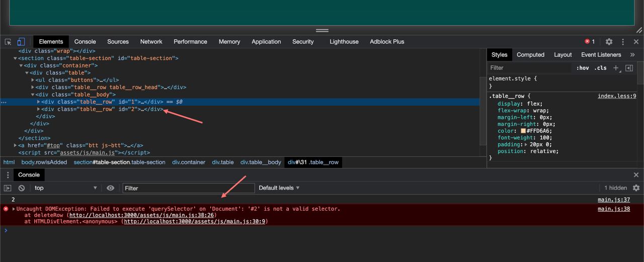Add a new style rule with plus icon
The image size is (644, 262).
tap(616, 68)
